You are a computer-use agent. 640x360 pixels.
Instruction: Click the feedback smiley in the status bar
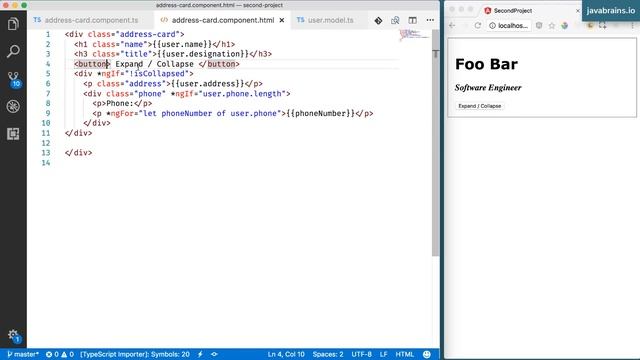click(427, 354)
